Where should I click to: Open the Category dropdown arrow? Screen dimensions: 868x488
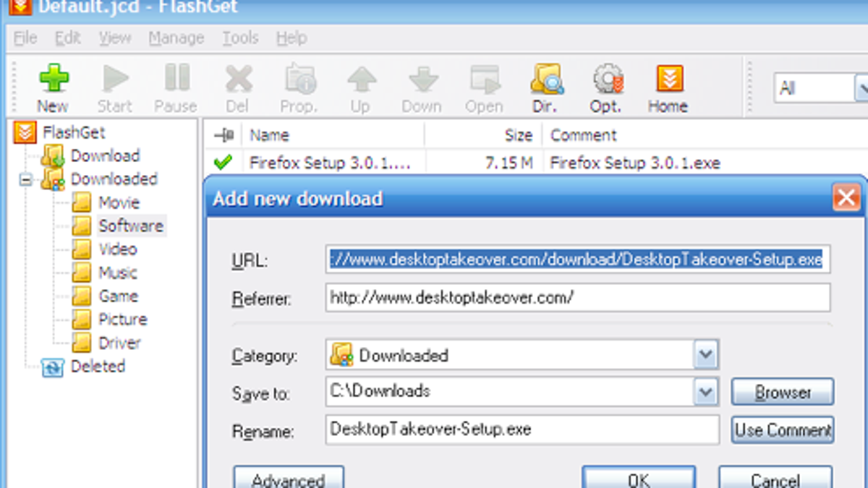(706, 355)
